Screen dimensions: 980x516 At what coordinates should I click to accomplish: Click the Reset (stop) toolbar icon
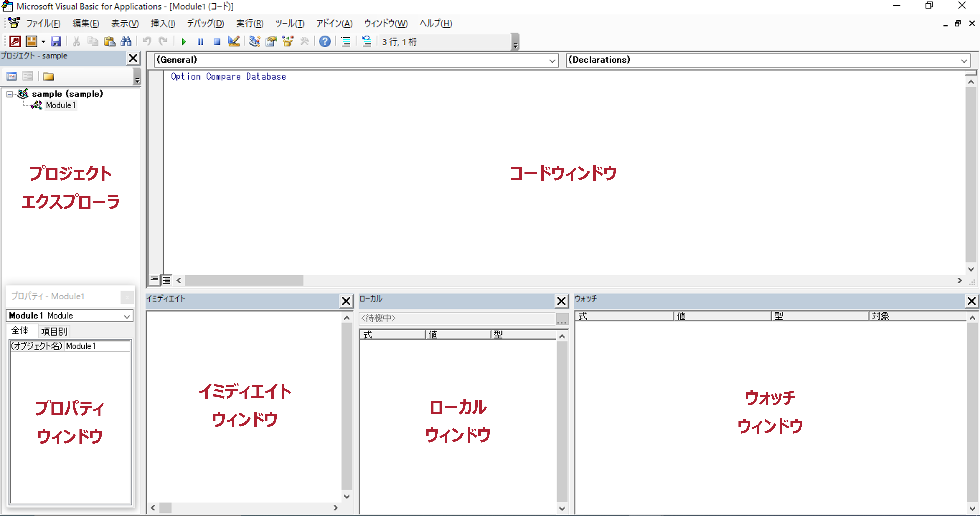coord(217,41)
